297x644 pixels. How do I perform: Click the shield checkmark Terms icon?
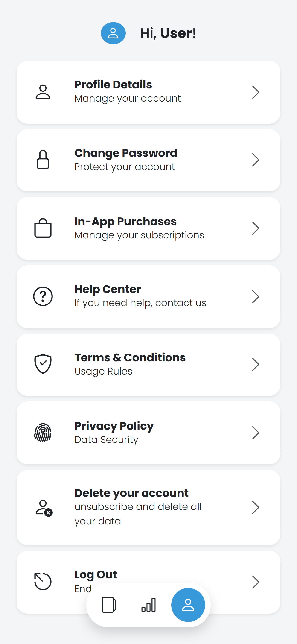coord(43,364)
